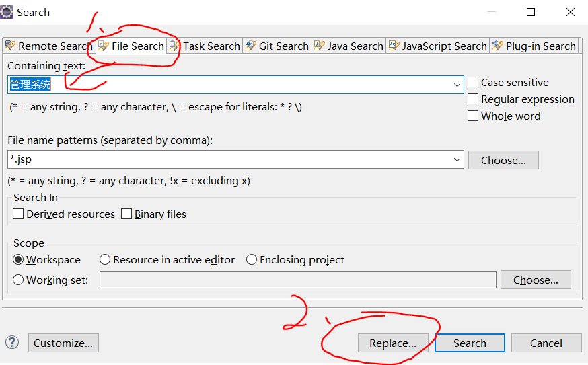The height and width of the screenshot is (365, 588).
Task: Click the Remote Search tab icon
Action: click(x=10, y=46)
